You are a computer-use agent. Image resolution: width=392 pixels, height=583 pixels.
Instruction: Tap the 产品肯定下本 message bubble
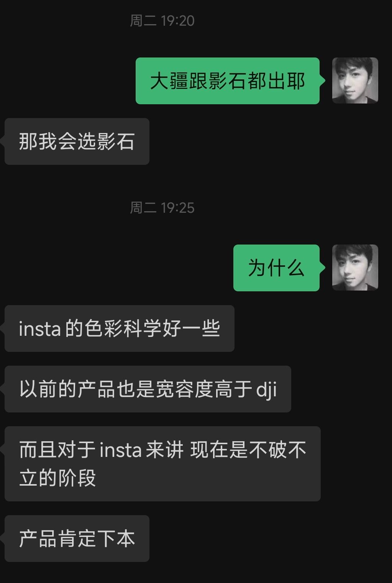77,539
